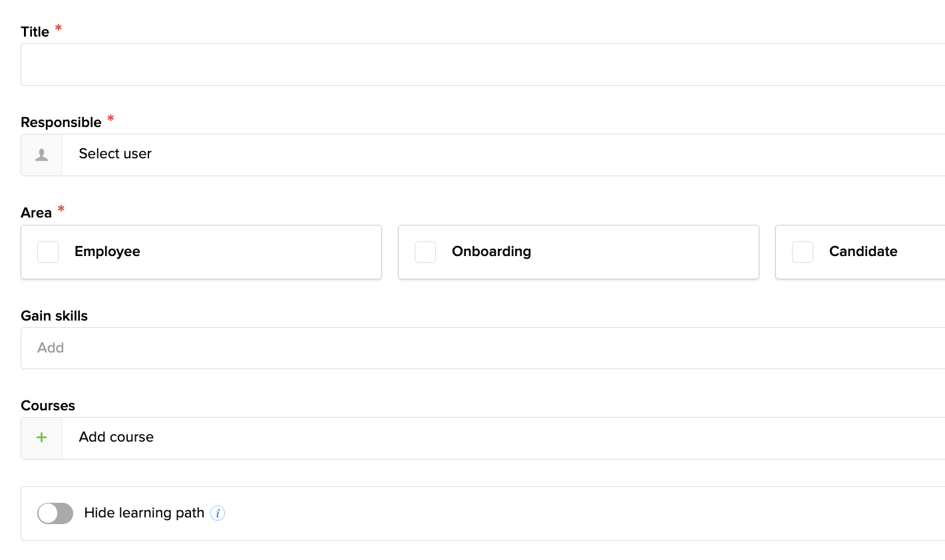Click the Courses section label
The height and width of the screenshot is (560, 945).
[x=48, y=406]
